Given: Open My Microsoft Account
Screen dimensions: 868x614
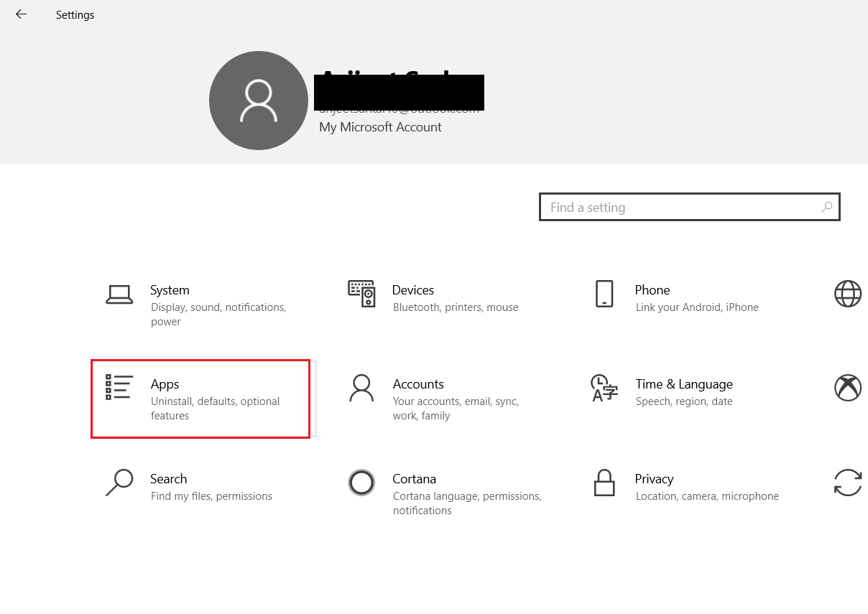Looking at the screenshot, I should tap(379, 126).
